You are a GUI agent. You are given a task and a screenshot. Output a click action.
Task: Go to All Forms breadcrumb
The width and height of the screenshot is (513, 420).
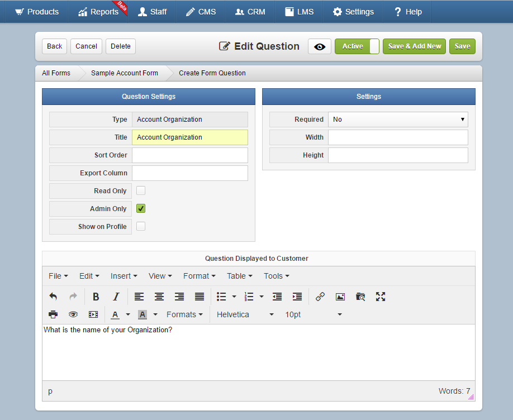point(56,73)
